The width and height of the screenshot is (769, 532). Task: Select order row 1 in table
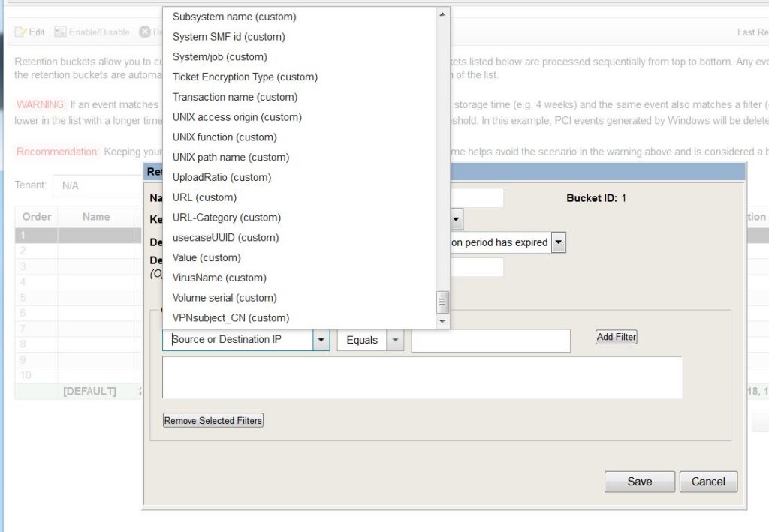[x=78, y=236]
